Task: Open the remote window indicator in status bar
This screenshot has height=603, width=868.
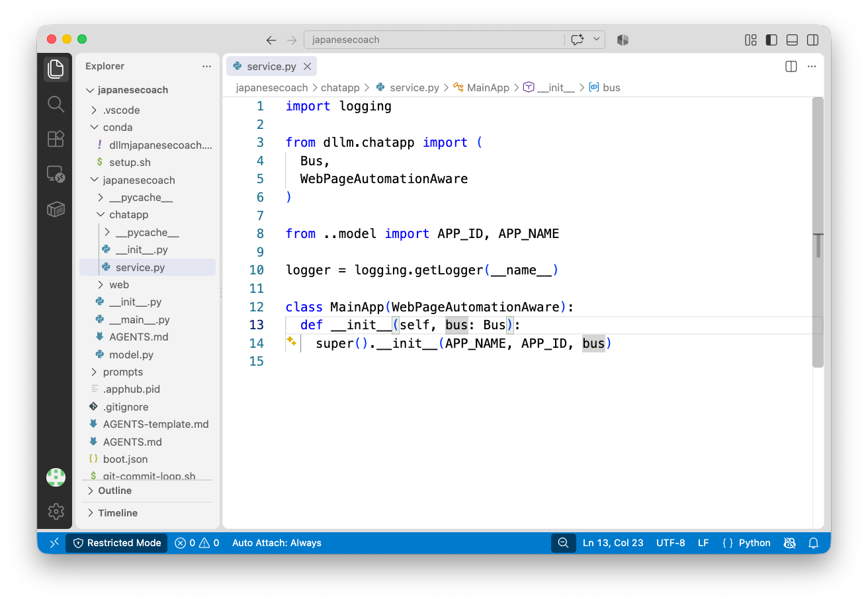Action: tap(54, 543)
